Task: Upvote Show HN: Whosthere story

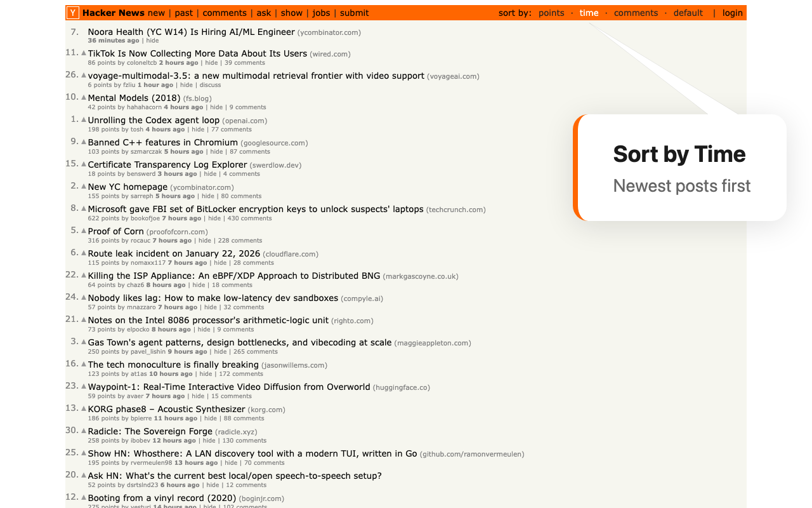Action: [x=84, y=453]
